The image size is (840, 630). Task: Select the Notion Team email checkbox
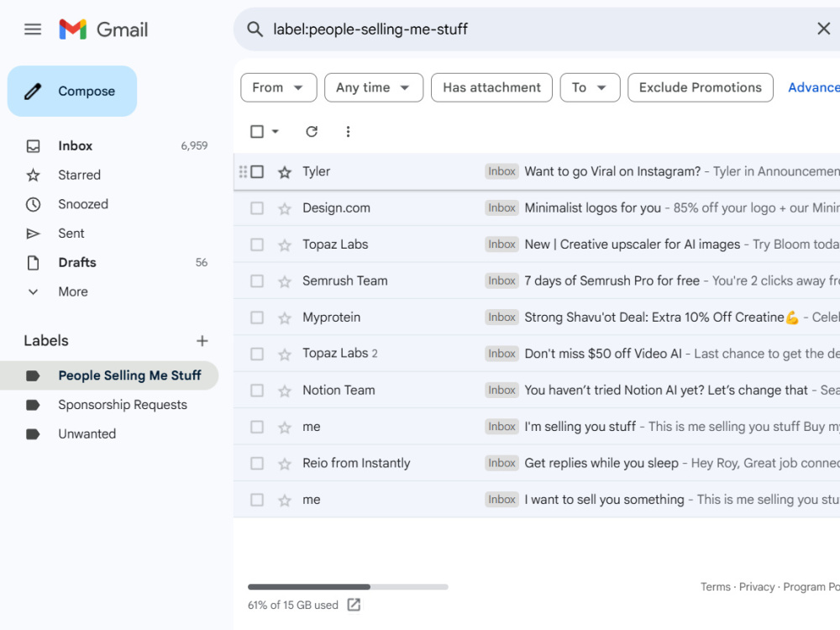[x=257, y=391]
